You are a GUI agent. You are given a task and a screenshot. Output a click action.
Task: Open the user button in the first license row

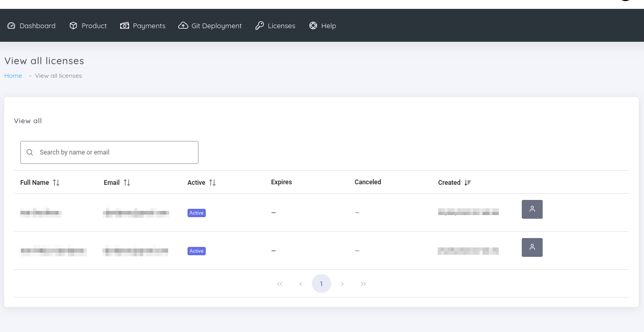(532, 209)
